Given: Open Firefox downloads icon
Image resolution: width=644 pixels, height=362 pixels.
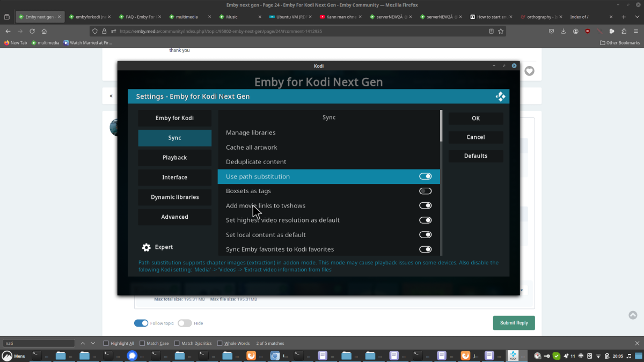Looking at the screenshot, I should tap(563, 31).
